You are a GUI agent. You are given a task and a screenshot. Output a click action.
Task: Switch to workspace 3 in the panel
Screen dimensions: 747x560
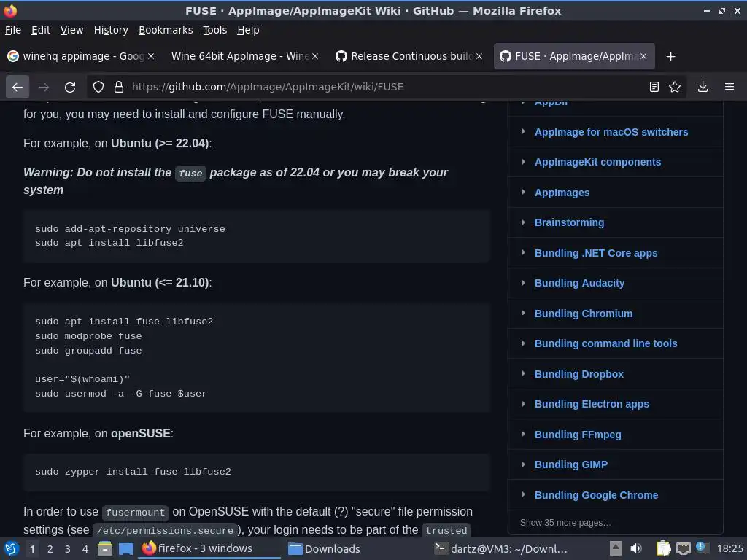pyautogui.click(x=68, y=549)
